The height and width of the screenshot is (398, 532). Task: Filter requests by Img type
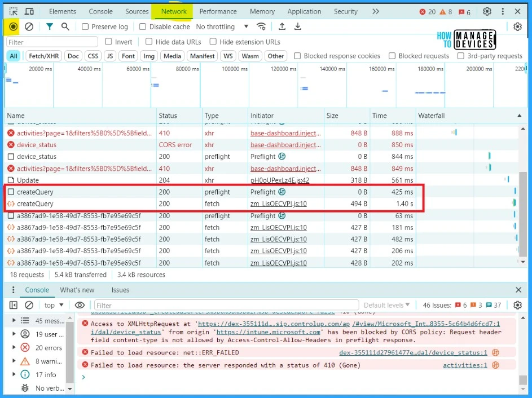click(149, 56)
